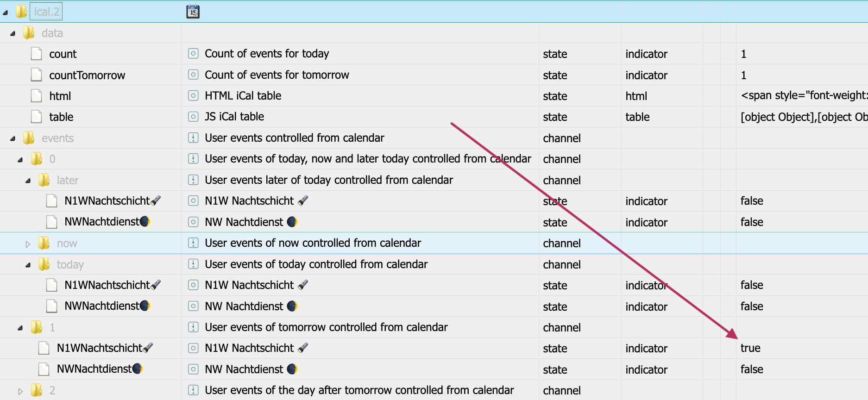Click channel icon beside User events controlled from calendar
The image size is (868, 400).
tap(193, 138)
